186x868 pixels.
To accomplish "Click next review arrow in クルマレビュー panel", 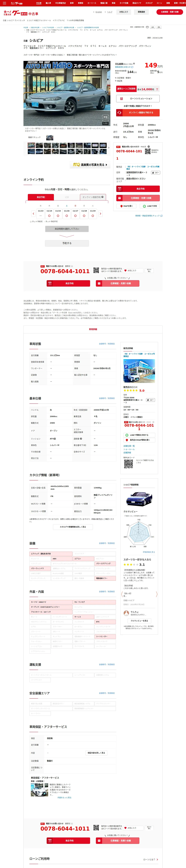I will click(x=156, y=594).
